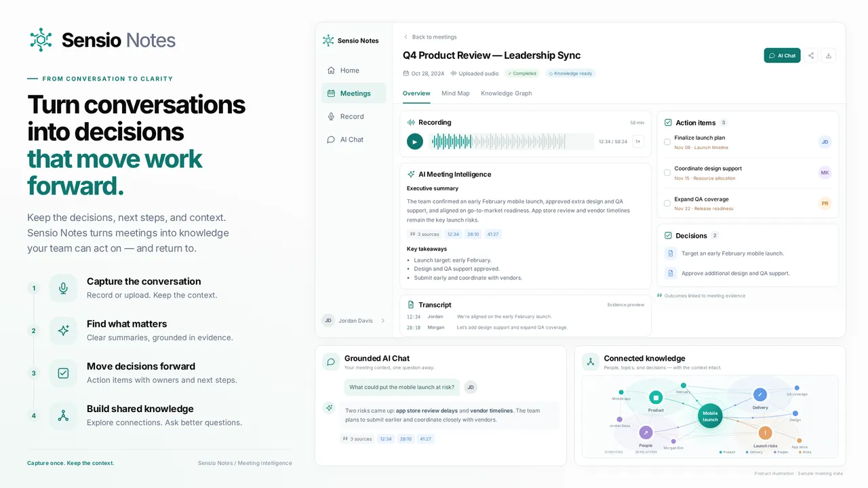
Task: Click the JD avatar on 'Finalize launch plan'
Action: coord(825,142)
